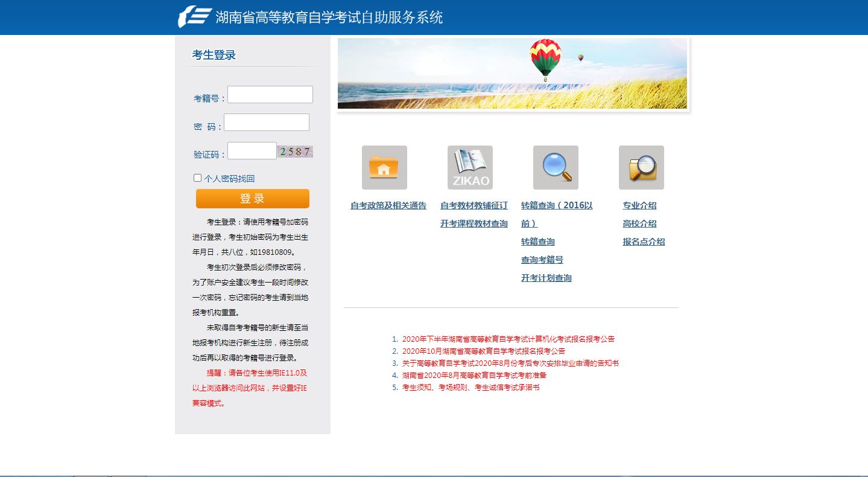Image resolution: width=868 pixels, height=477 pixels.
Task: Focus the 考籍号 input field
Action: pyautogui.click(x=270, y=95)
